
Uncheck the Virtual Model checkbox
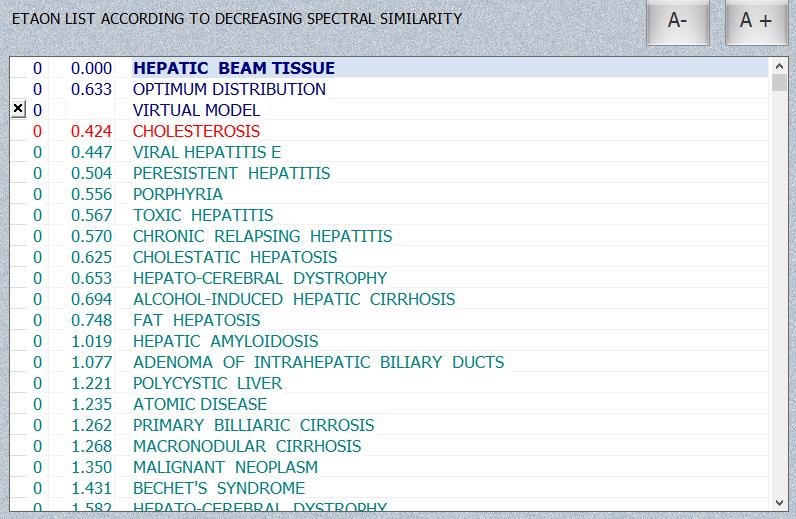click(18, 110)
